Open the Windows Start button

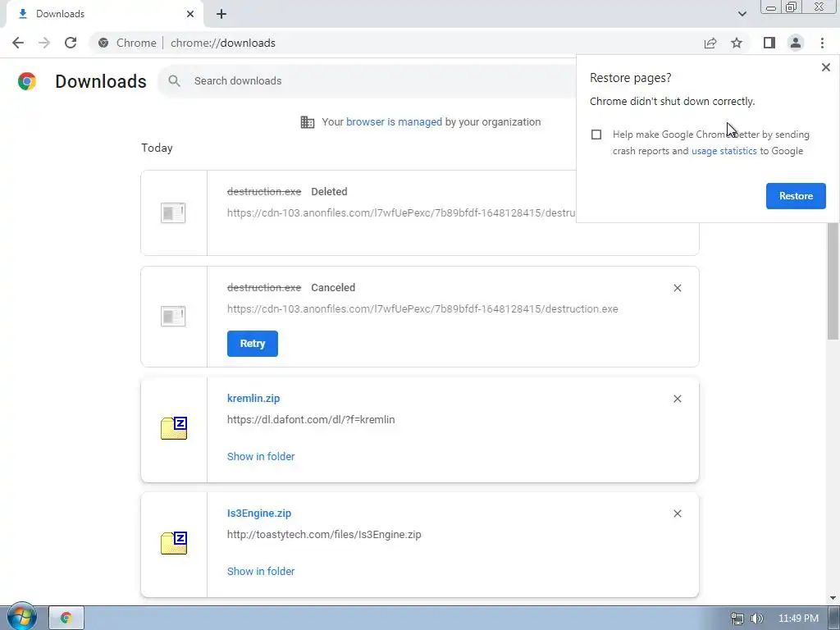coord(21,617)
